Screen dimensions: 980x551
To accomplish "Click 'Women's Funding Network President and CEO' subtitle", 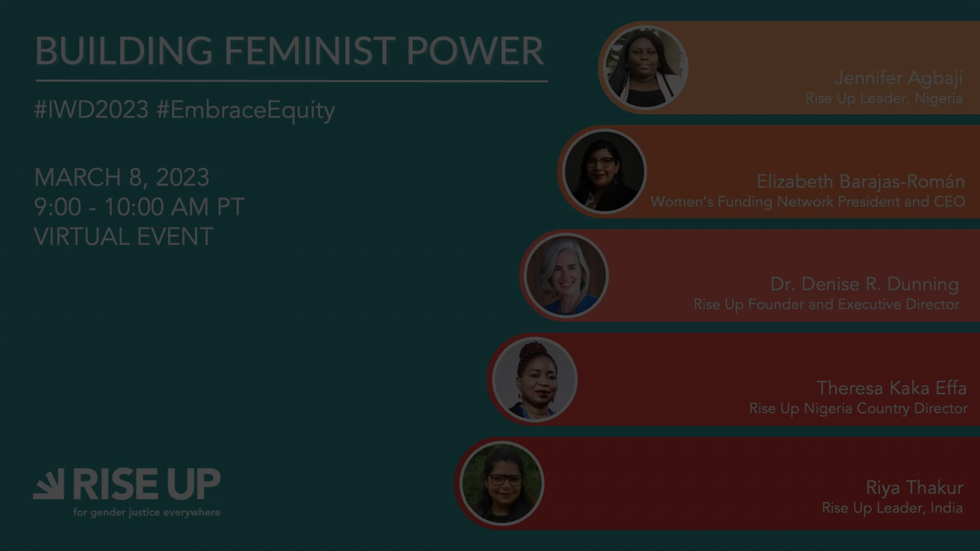I will (808, 202).
